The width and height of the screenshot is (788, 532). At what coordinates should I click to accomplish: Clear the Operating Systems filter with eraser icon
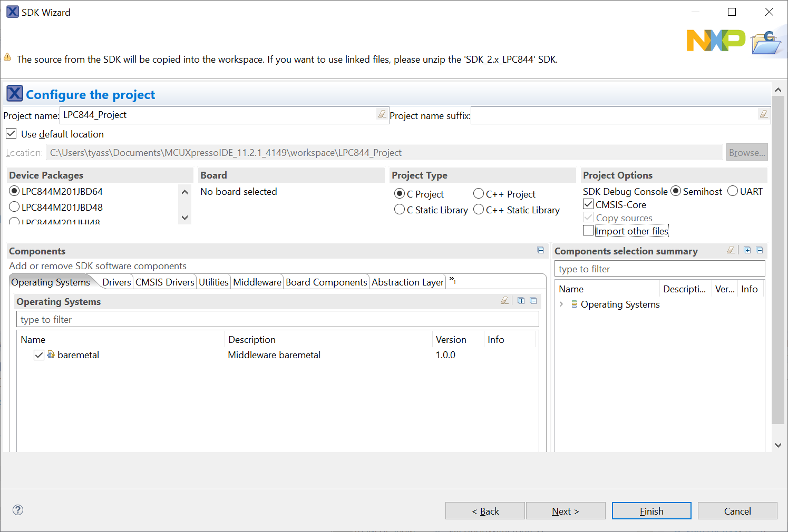coord(504,301)
